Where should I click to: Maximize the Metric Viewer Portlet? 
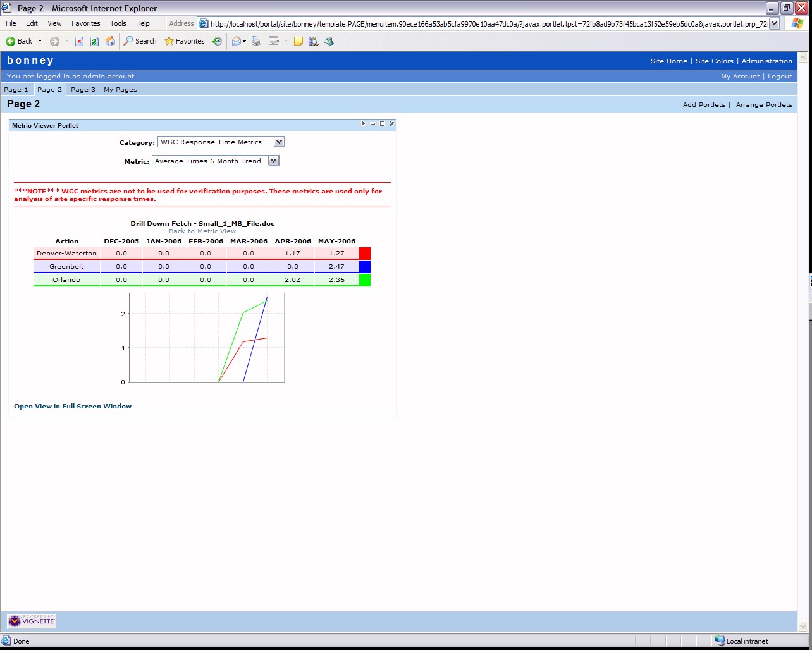point(382,124)
